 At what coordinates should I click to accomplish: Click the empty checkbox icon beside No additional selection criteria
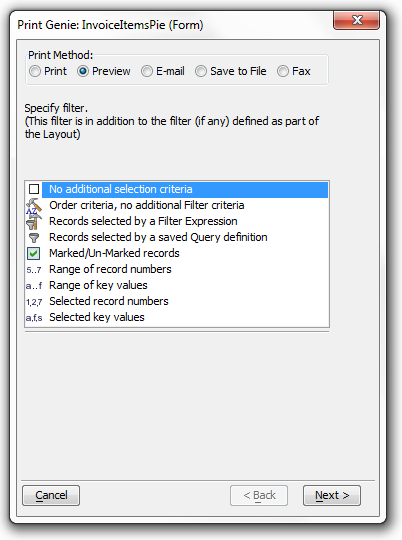click(x=34, y=189)
